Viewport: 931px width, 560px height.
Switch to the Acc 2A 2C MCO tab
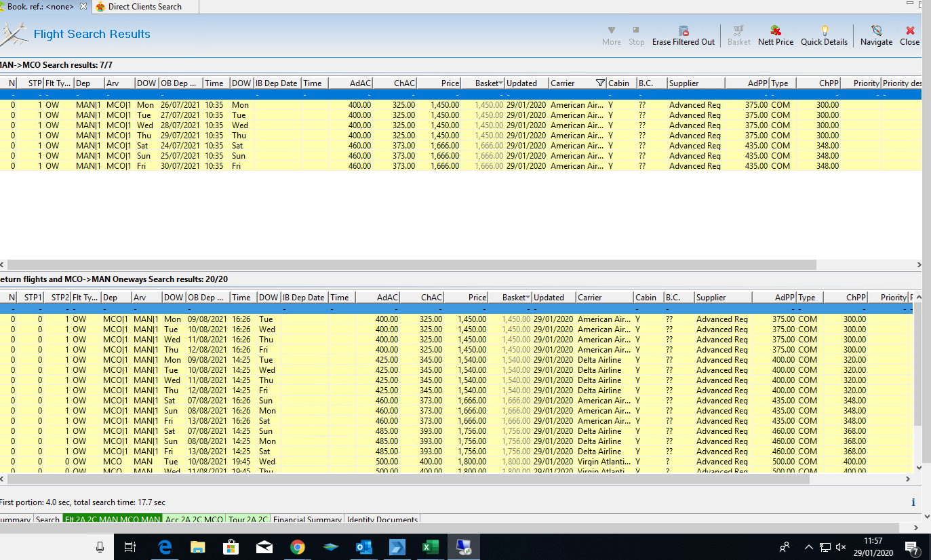click(194, 520)
